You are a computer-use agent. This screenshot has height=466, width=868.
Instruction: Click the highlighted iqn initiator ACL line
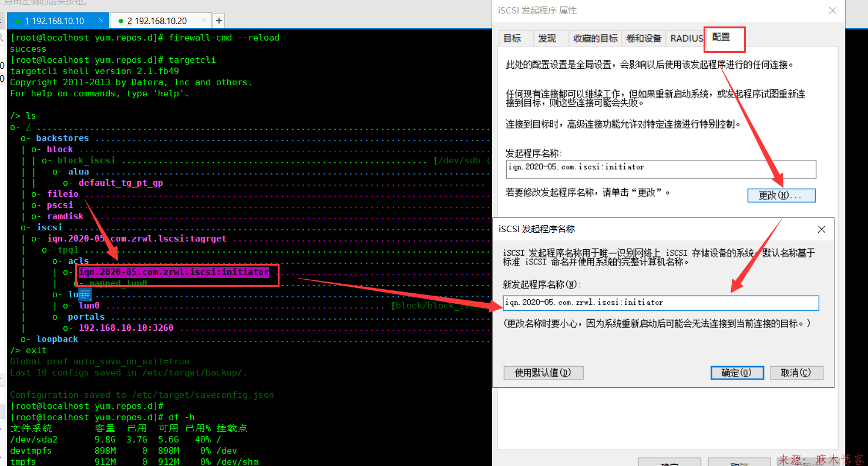[x=174, y=272]
